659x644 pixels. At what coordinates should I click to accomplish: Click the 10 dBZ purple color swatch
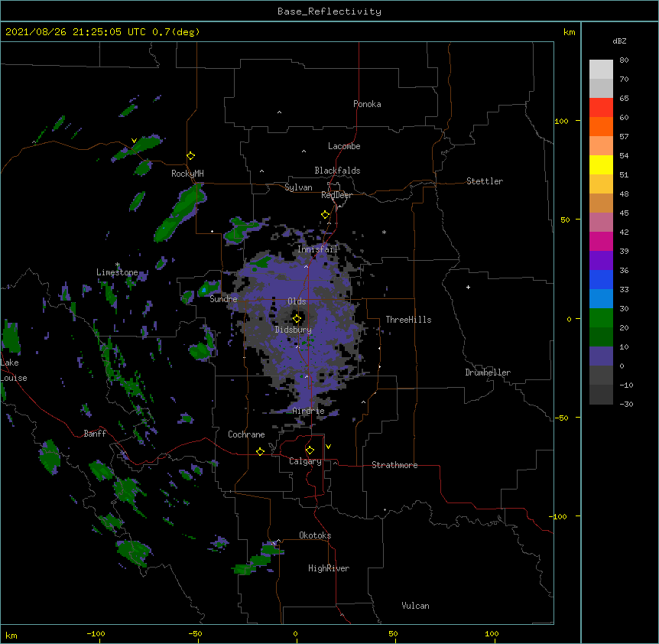click(x=601, y=356)
